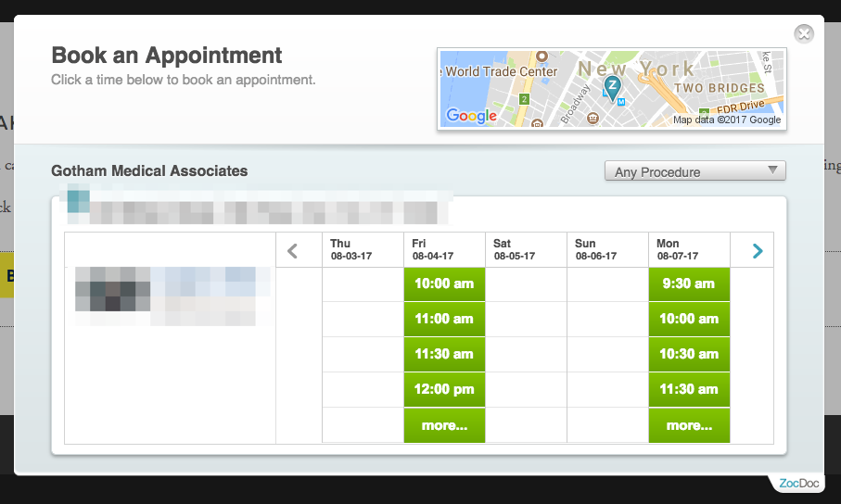Pick the Friday 12:00 pm slot
841x504 pixels.
pyautogui.click(x=444, y=389)
